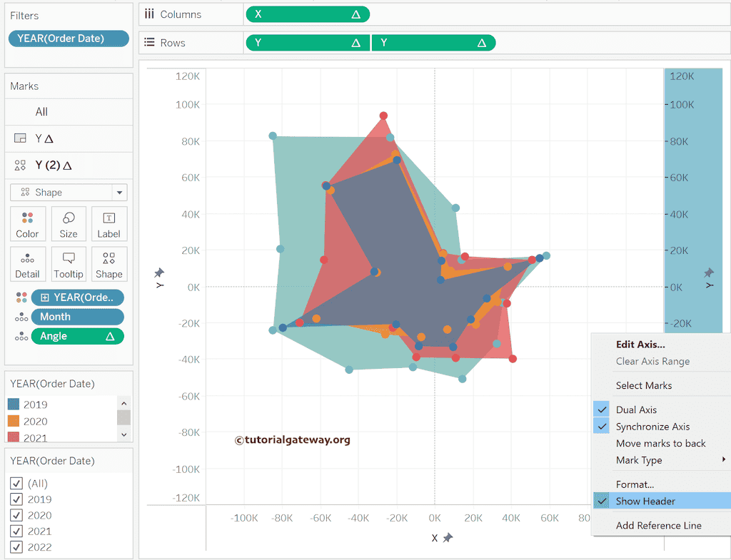Click the pin icon beside X axis title

pos(448,538)
